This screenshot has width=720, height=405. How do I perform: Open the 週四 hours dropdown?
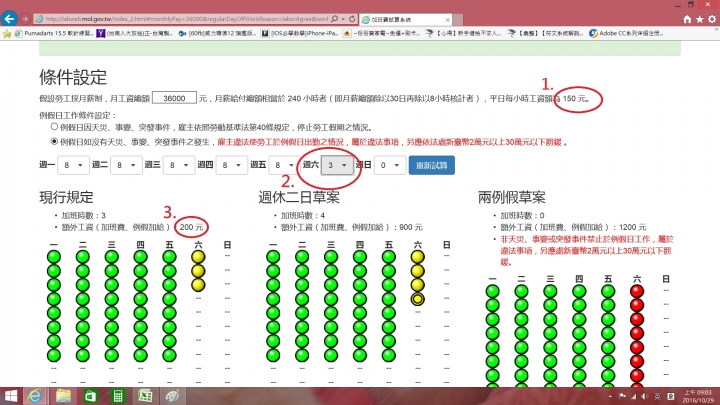[232, 165]
